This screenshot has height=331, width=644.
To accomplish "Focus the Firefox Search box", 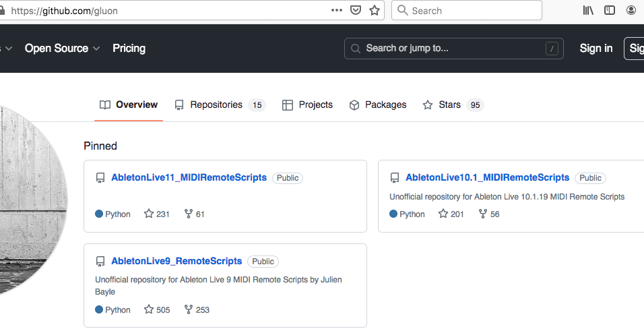I will tap(467, 10).
